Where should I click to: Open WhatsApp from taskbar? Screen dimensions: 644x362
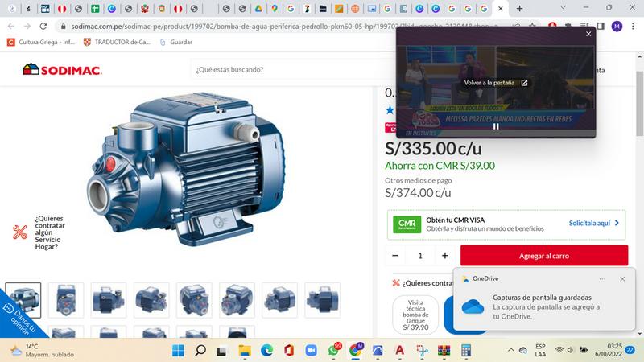[x=333, y=351]
